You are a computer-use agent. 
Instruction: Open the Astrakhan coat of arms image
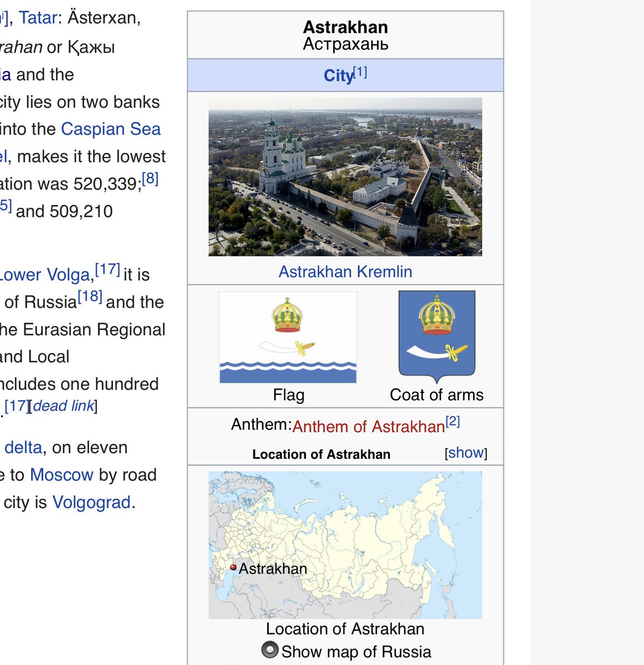click(437, 337)
